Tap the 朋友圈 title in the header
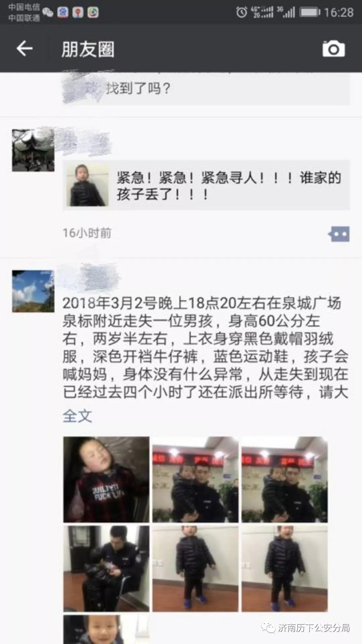Image resolution: width=362 pixels, height=644 pixels. point(88,49)
